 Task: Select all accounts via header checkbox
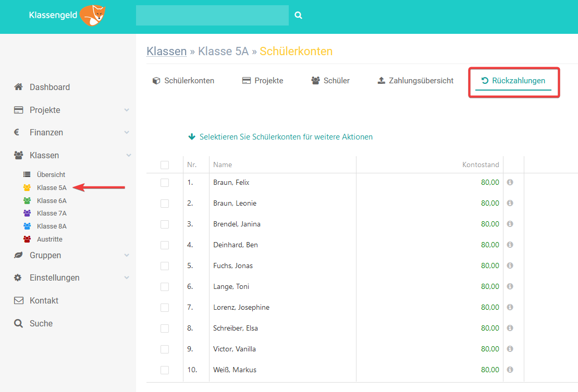pyautogui.click(x=165, y=165)
